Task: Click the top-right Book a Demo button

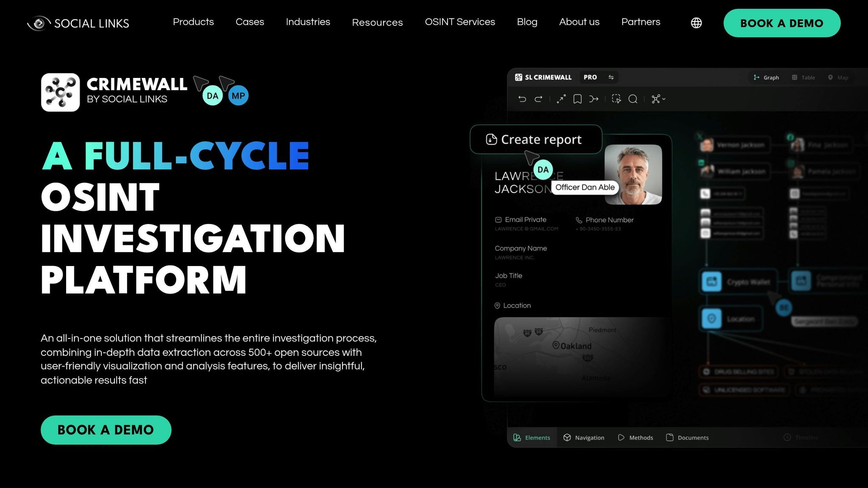Action: click(782, 23)
